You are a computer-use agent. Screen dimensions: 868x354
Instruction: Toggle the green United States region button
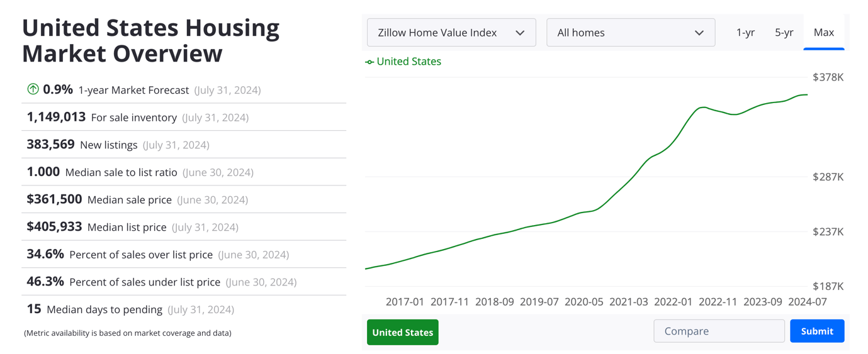click(402, 332)
